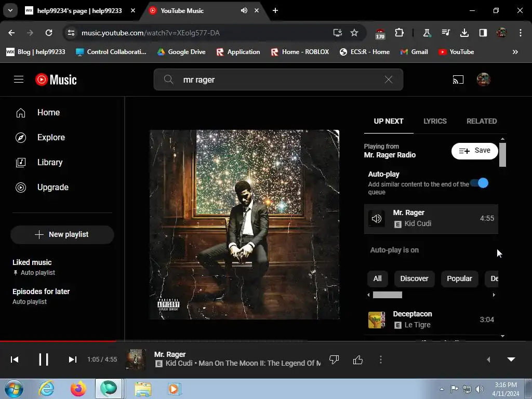Screen dimensions: 532x399
Task: Create a New playlist
Action: (x=62, y=234)
